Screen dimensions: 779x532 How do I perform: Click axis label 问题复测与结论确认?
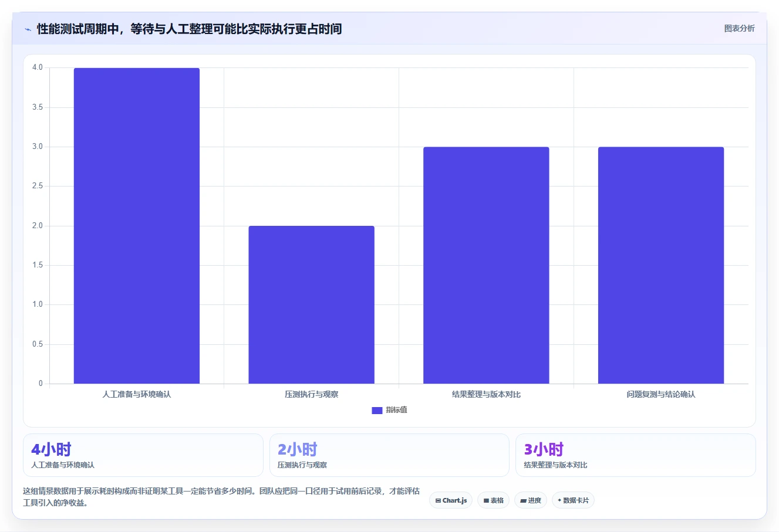tap(661, 394)
